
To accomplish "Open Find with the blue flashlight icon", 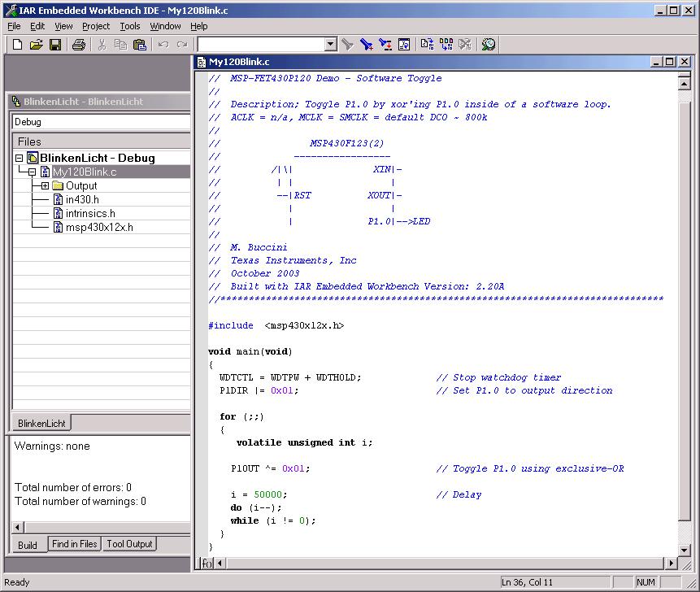I will click(367, 44).
